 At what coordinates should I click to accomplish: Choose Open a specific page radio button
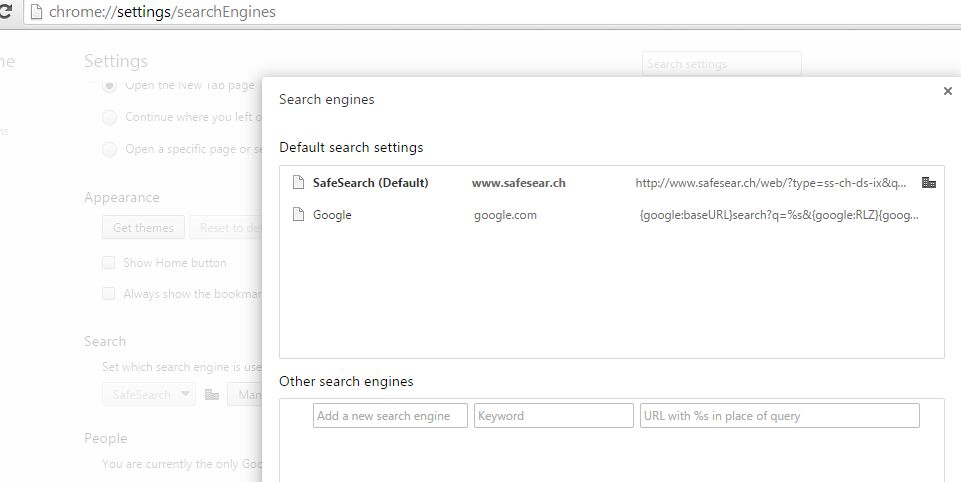point(110,149)
